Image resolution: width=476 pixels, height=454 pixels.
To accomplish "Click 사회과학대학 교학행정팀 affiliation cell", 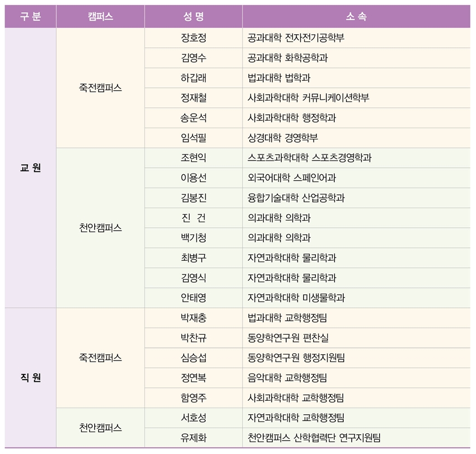I will pos(356,397).
